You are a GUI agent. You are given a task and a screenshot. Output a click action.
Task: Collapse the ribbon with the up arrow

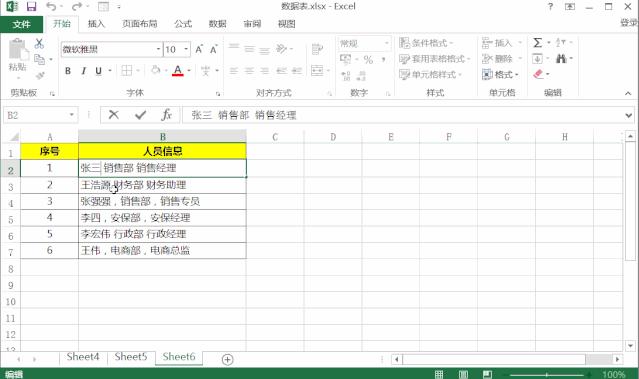point(628,93)
